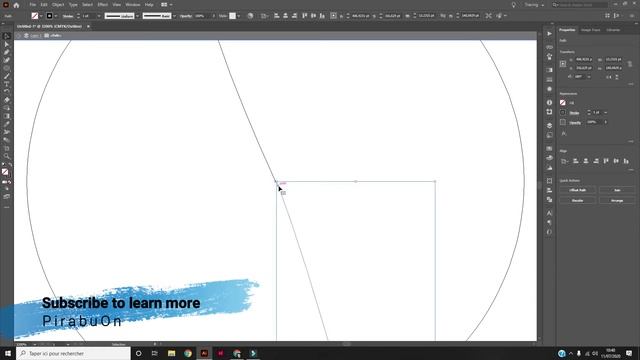
Task: Open the Window menu
Action: point(133,5)
